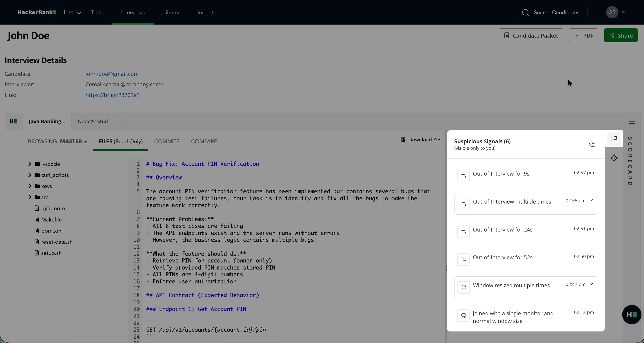Switch to the COMMITS tab

(167, 141)
